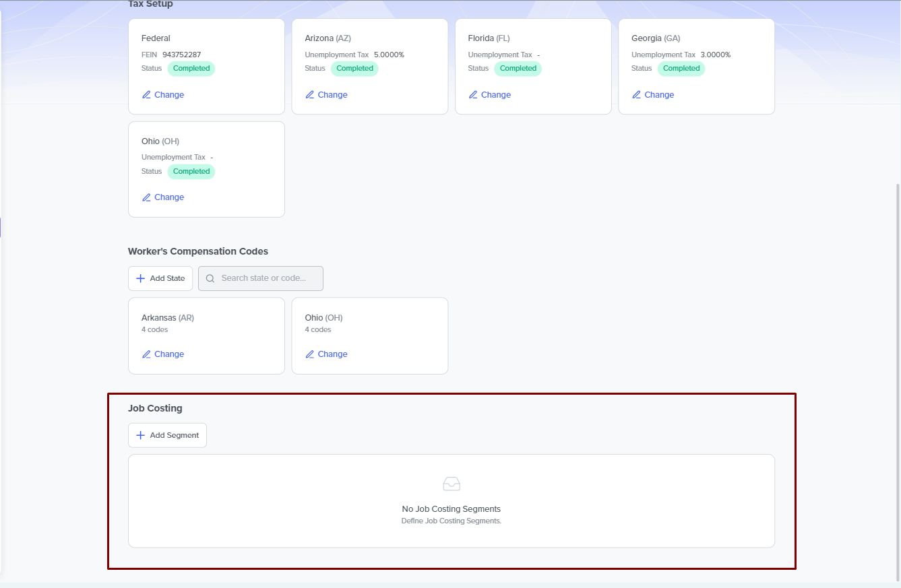Click pencil icon on Florida card
The height and width of the screenshot is (588, 901).
(473, 95)
